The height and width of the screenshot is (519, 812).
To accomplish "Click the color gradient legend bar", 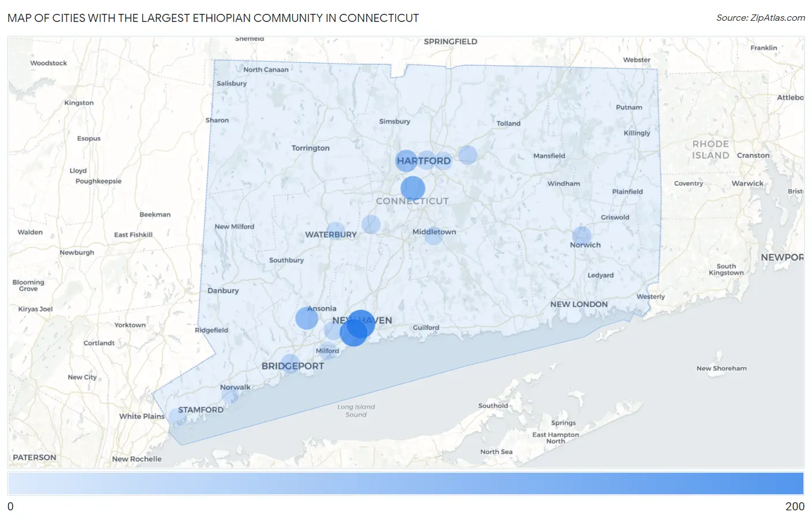I will (x=405, y=483).
